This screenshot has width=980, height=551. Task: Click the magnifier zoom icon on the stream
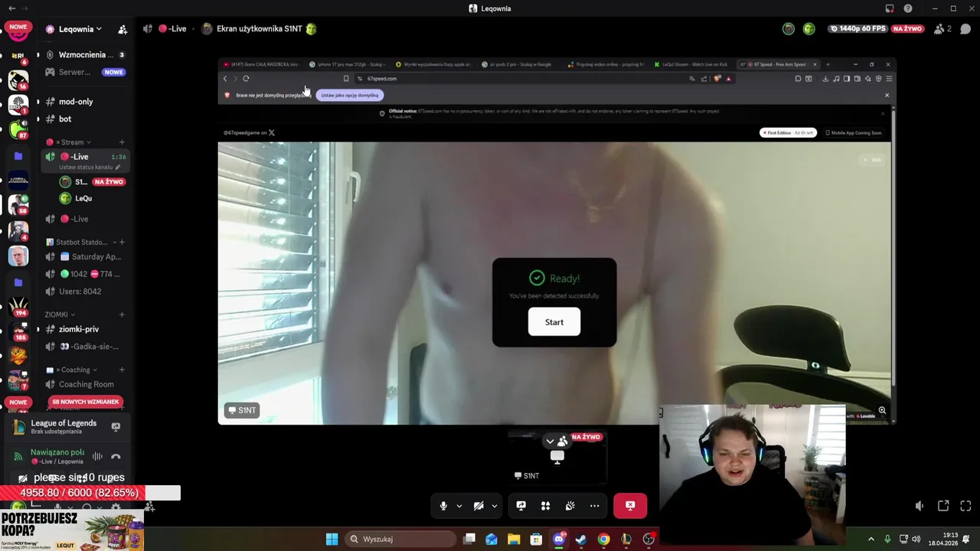pyautogui.click(x=882, y=411)
